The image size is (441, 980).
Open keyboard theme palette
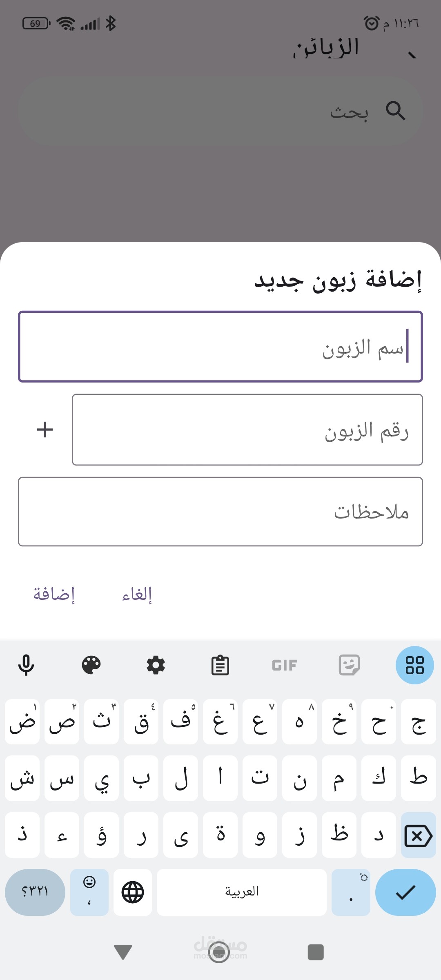(x=91, y=665)
